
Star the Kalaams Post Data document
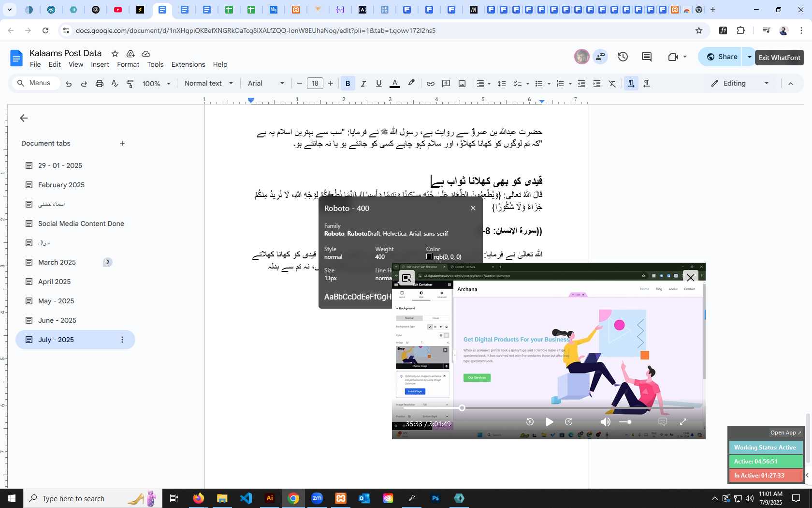tap(115, 54)
